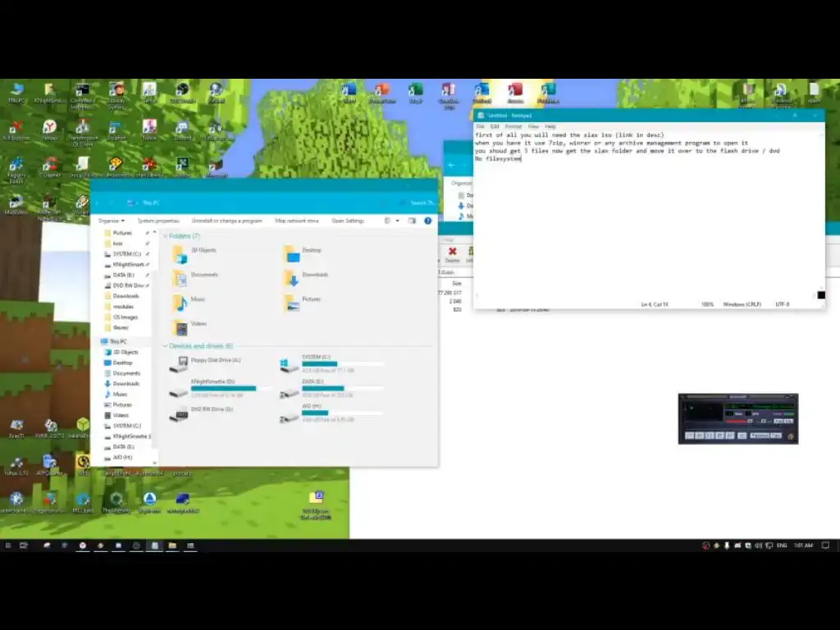Open the 3D Objects folder in This PC

194,254
